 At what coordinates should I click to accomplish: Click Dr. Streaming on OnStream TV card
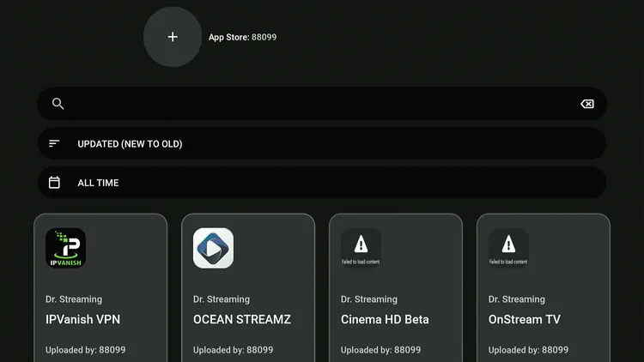point(517,299)
